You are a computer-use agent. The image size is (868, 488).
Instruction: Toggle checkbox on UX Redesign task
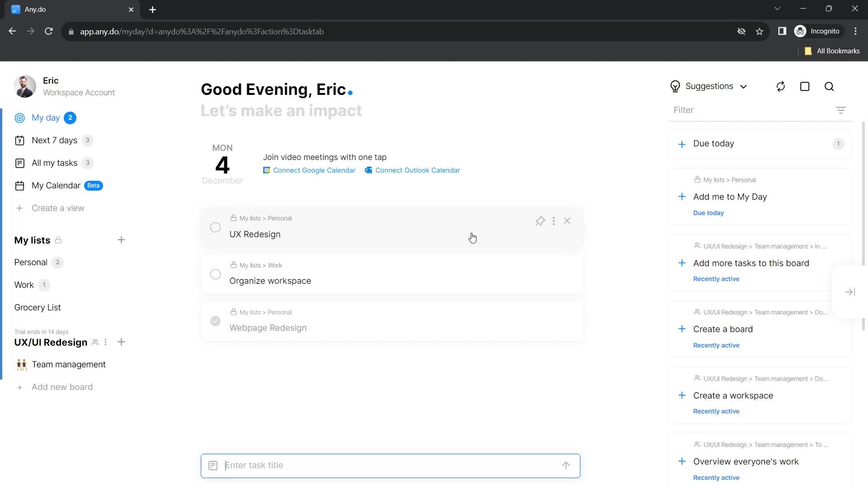(216, 227)
